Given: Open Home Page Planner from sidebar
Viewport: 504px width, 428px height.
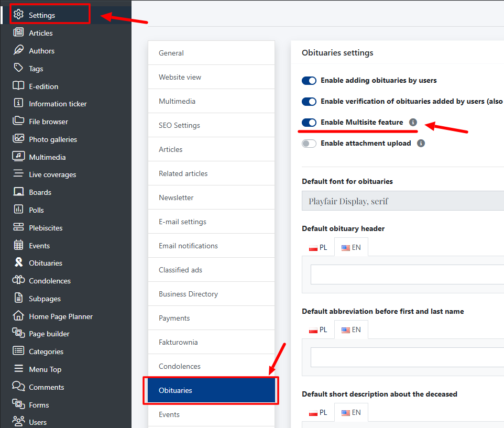Looking at the screenshot, I should [x=61, y=316].
